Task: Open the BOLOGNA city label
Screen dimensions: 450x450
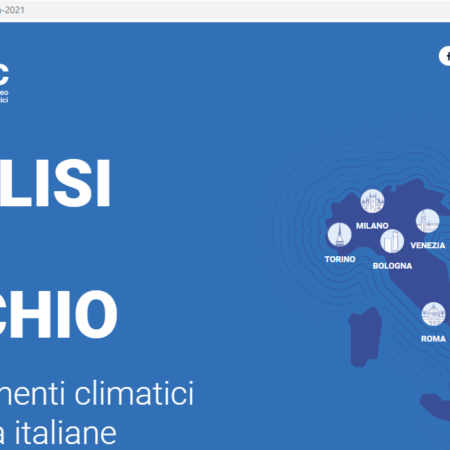Action: pyautogui.click(x=392, y=266)
